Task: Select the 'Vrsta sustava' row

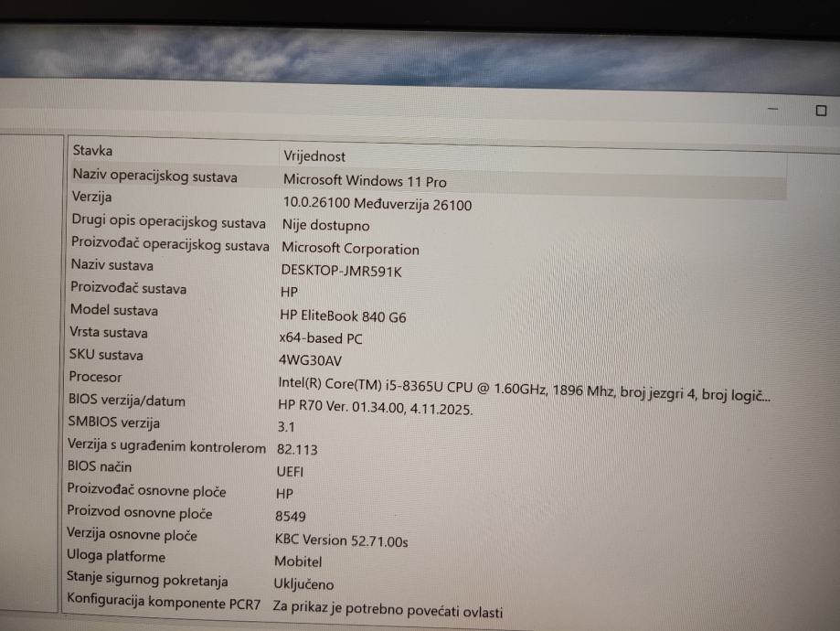Action: coord(109,332)
